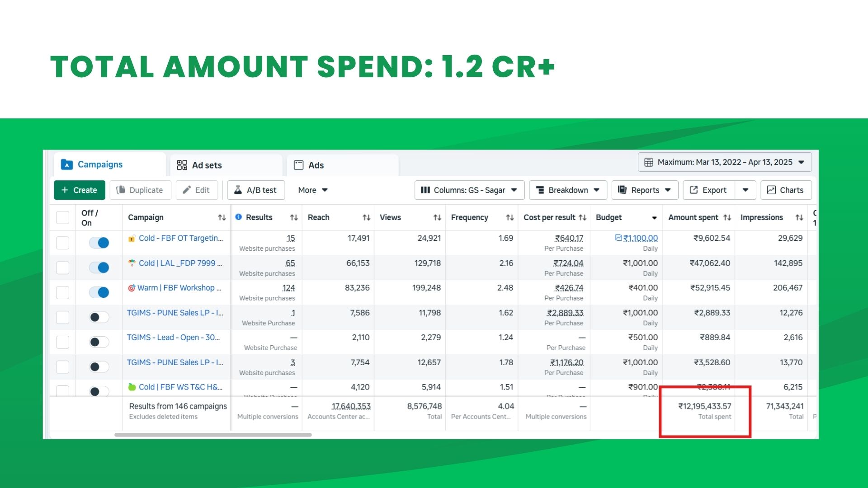This screenshot has height=488, width=868.
Task: Click the 71,343,241 total impressions value
Action: pos(784,406)
